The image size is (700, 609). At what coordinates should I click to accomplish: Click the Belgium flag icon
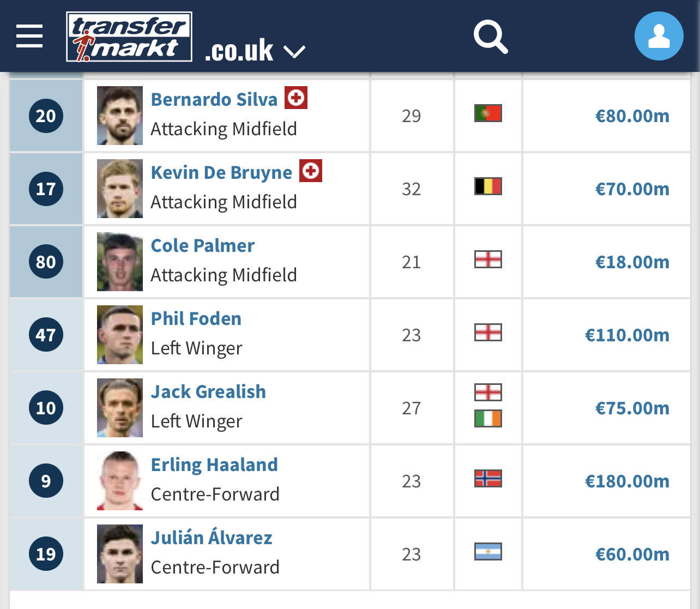(x=488, y=186)
